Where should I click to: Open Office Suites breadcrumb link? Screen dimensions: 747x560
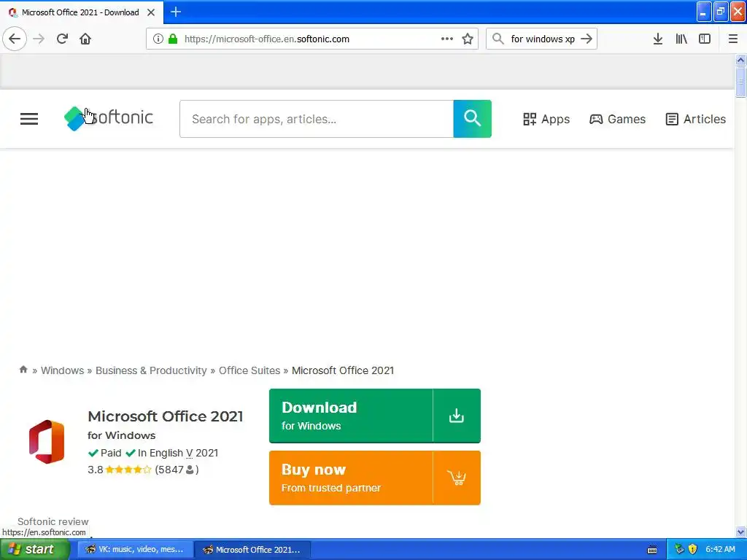coord(249,370)
